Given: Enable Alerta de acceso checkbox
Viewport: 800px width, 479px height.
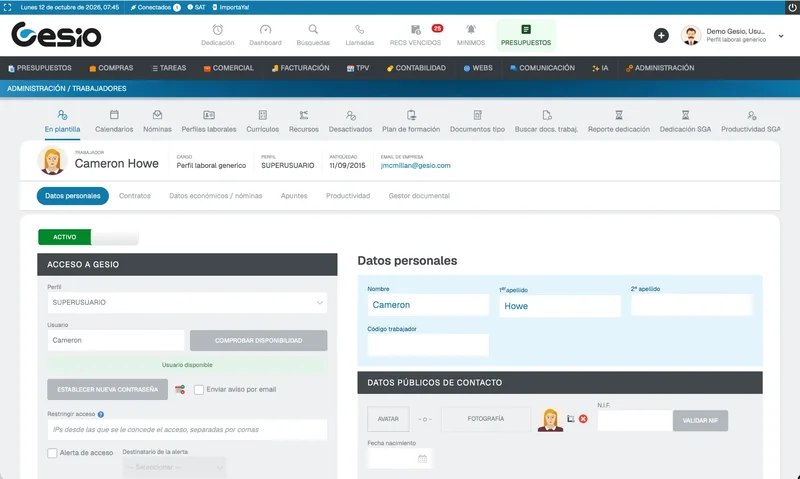Looking at the screenshot, I should click(x=52, y=453).
